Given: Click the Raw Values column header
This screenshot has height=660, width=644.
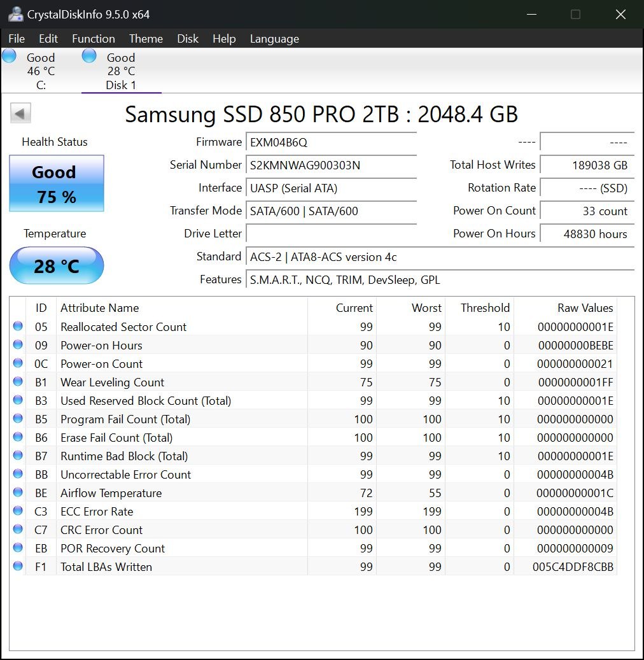Looking at the screenshot, I should pyautogui.click(x=585, y=308).
